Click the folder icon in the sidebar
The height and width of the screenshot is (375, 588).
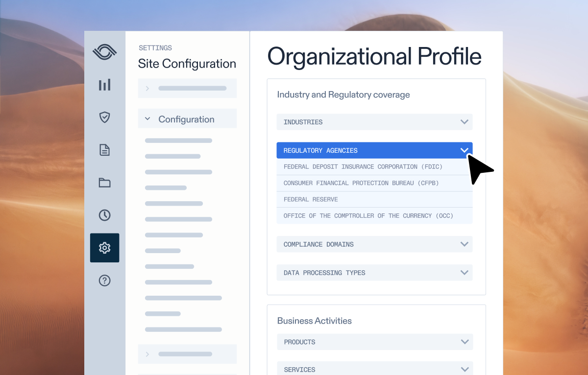click(x=104, y=182)
